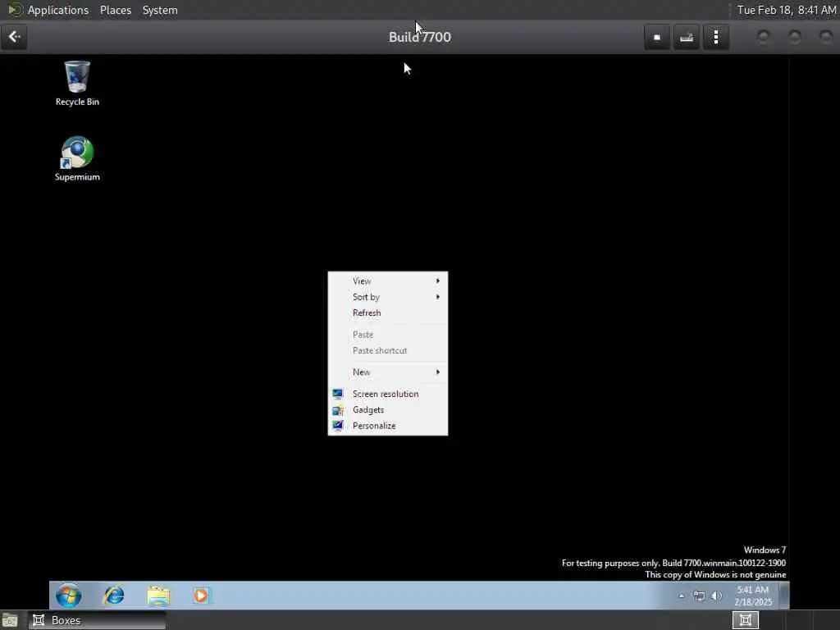Select the Boxes window in bottom panel
This screenshot has width=840, height=630.
click(x=97, y=620)
